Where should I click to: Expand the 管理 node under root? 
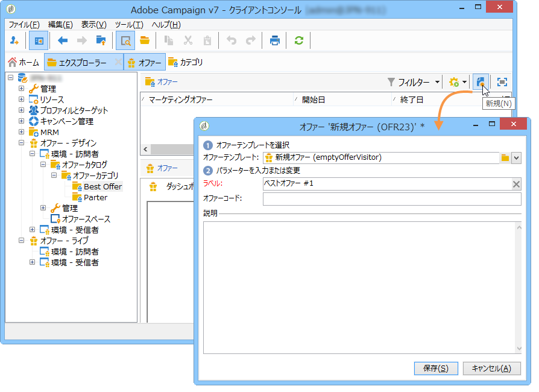pyautogui.click(x=21, y=89)
